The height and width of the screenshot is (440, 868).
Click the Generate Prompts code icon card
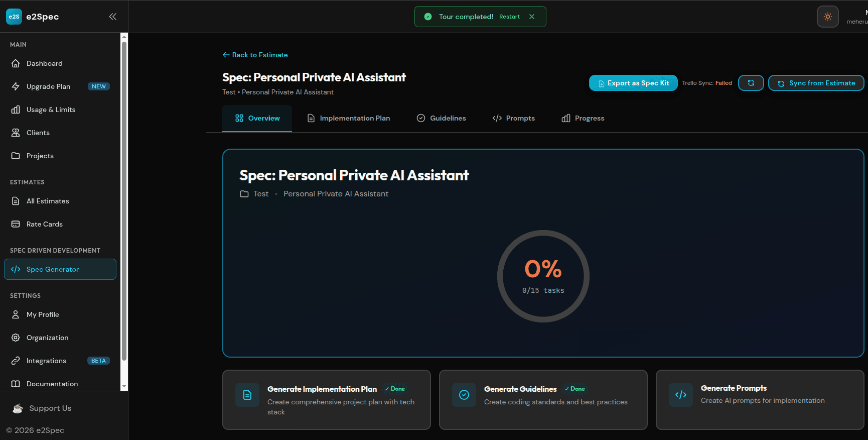click(760, 400)
